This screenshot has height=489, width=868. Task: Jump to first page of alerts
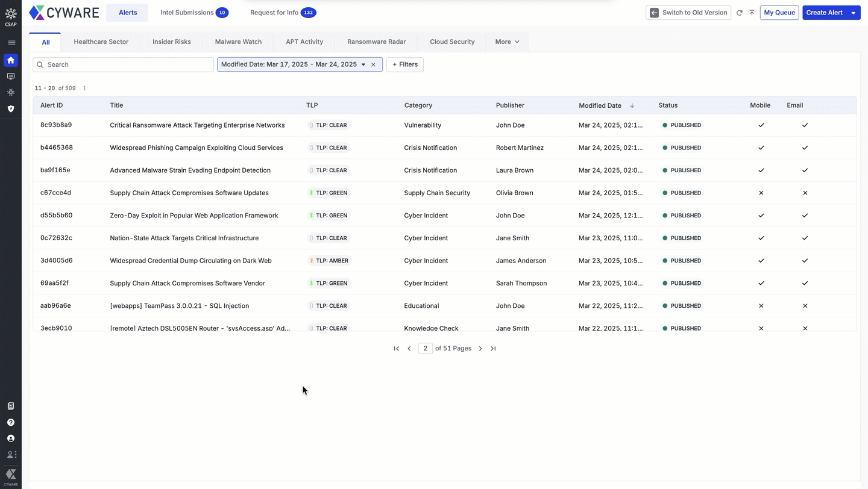(396, 349)
